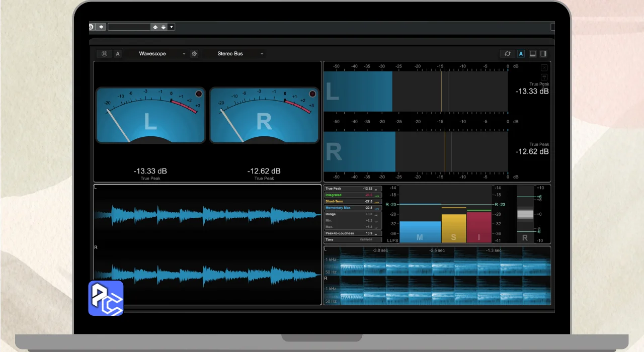Viewport: 644px width, 352px height.
Task: Toggle the gray A button beside pause
Action: click(118, 54)
